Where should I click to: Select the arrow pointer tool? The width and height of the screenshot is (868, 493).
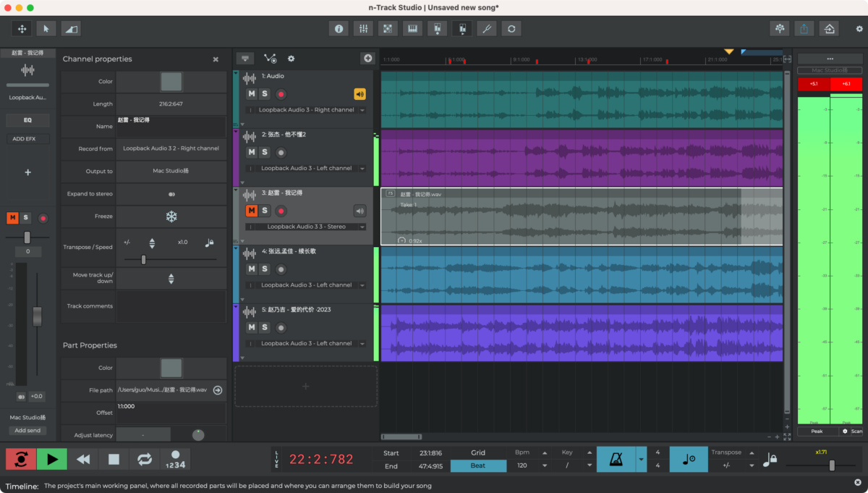(x=46, y=28)
